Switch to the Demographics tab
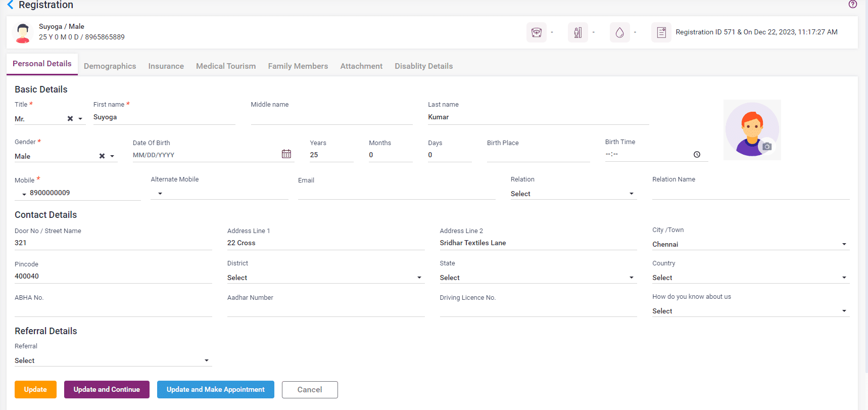868x410 pixels. 110,66
